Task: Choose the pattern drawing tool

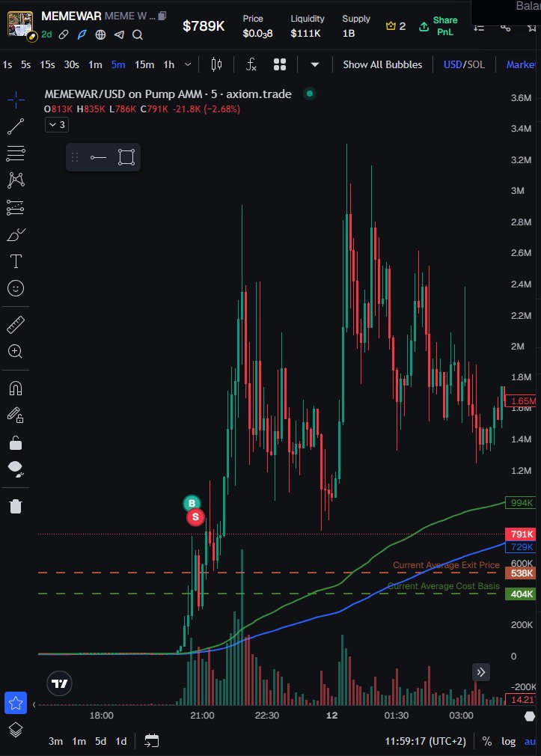Action: (x=16, y=180)
